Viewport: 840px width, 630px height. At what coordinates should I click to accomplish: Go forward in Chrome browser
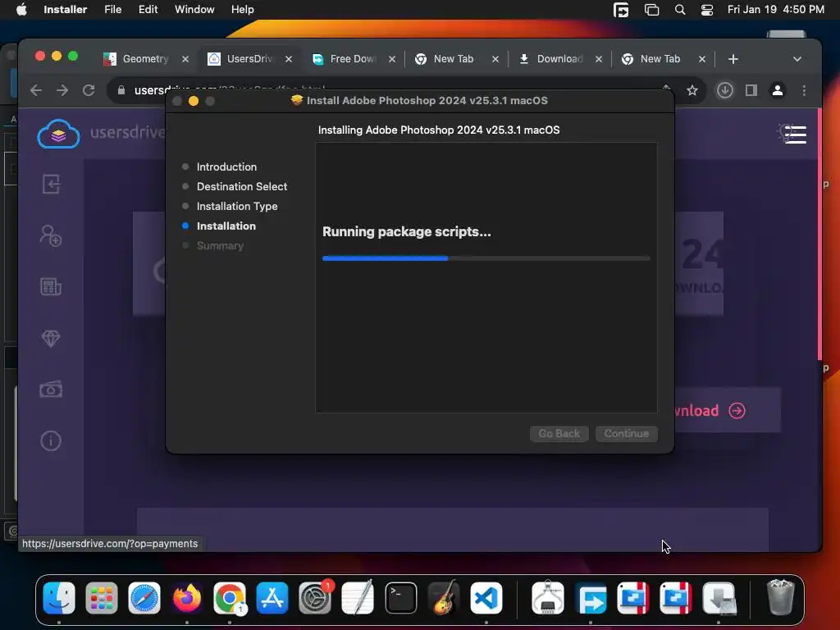click(x=62, y=90)
